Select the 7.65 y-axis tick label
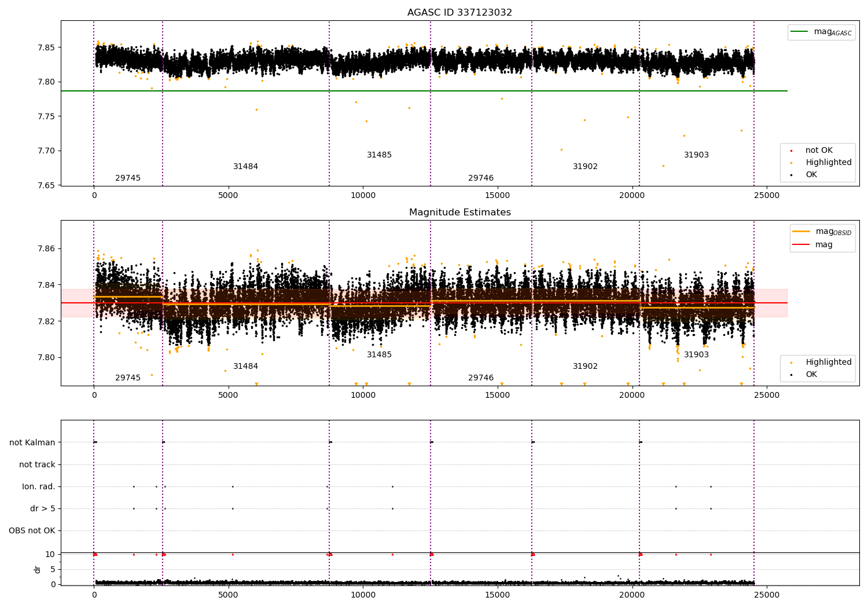The width and height of the screenshot is (868, 608). pos(46,185)
